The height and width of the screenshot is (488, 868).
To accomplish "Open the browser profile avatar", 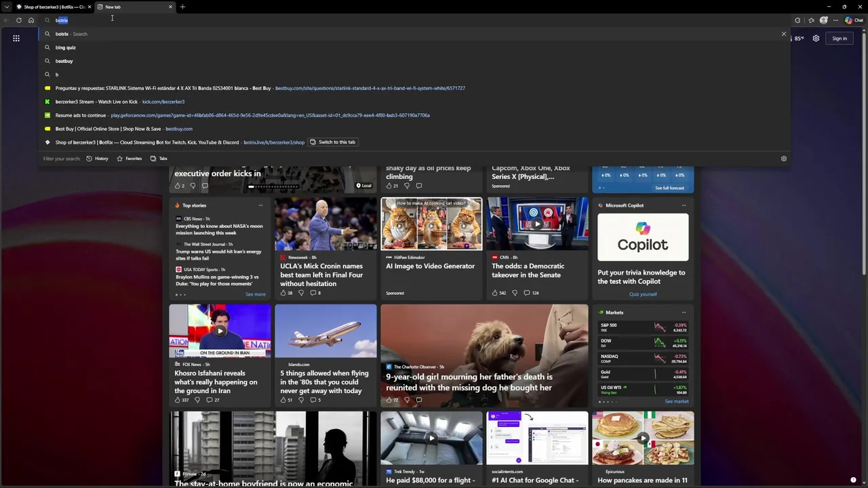I will pyautogui.click(x=824, y=20).
